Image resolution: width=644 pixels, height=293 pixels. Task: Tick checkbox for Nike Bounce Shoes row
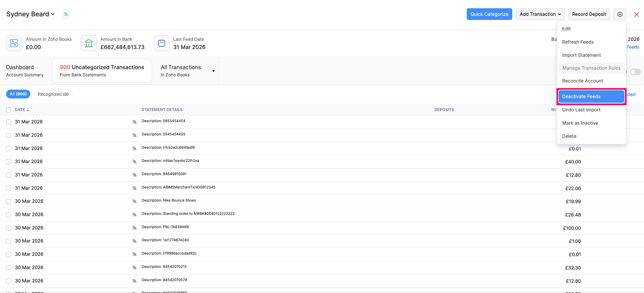point(9,201)
